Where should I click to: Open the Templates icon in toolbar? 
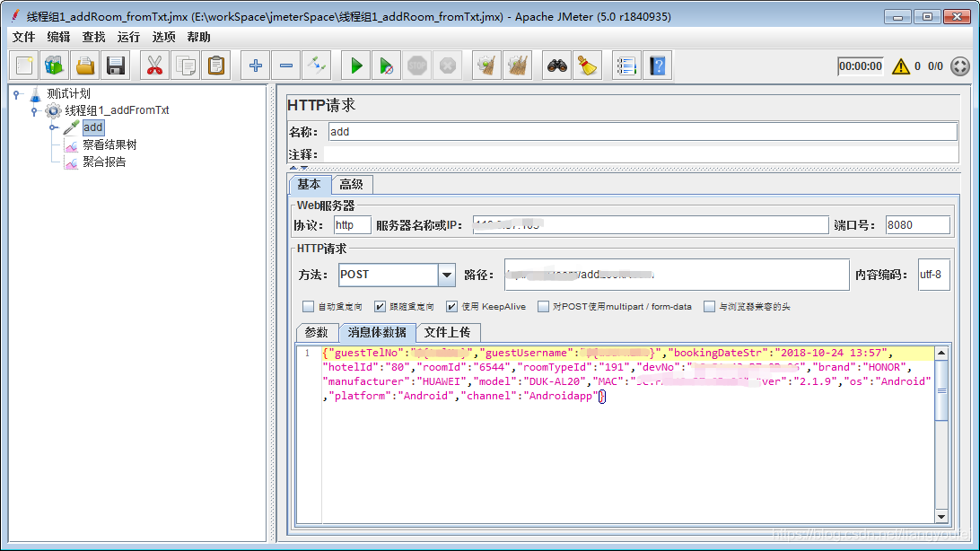click(x=55, y=66)
